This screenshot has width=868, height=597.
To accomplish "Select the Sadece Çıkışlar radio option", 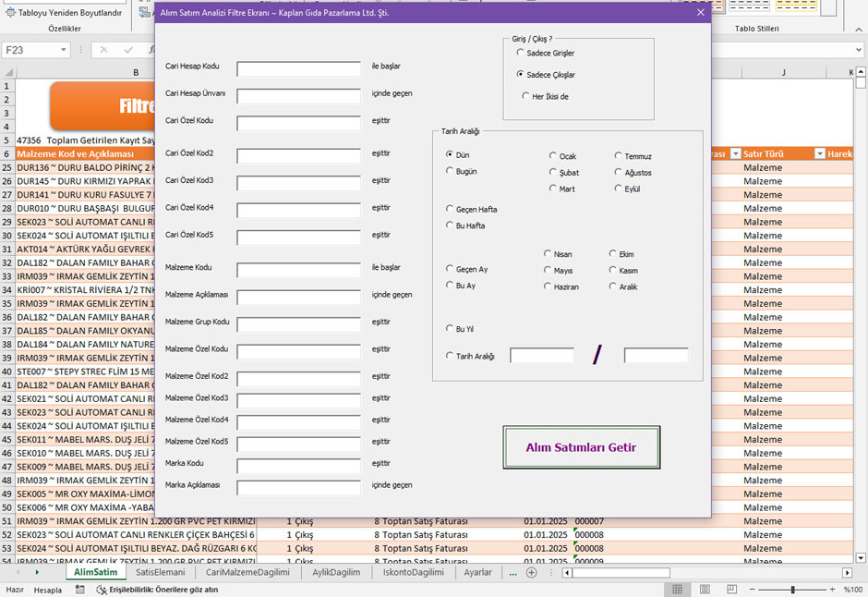I will click(x=546, y=75).
